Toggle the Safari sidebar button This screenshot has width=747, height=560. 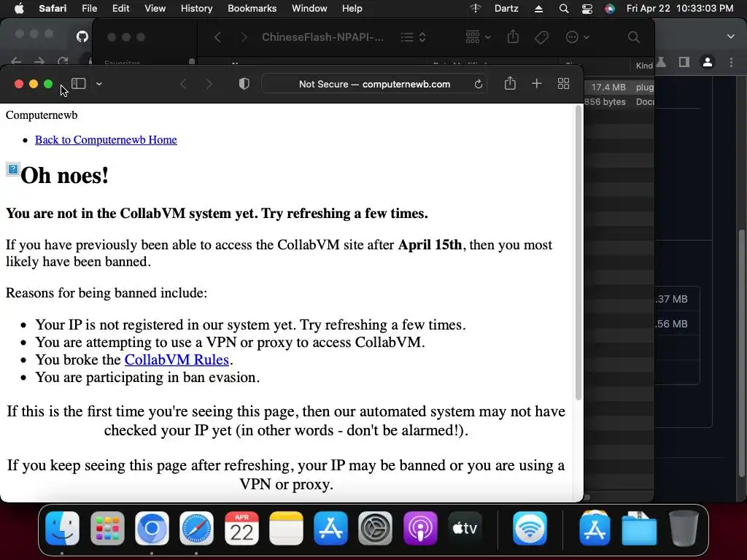(79, 84)
